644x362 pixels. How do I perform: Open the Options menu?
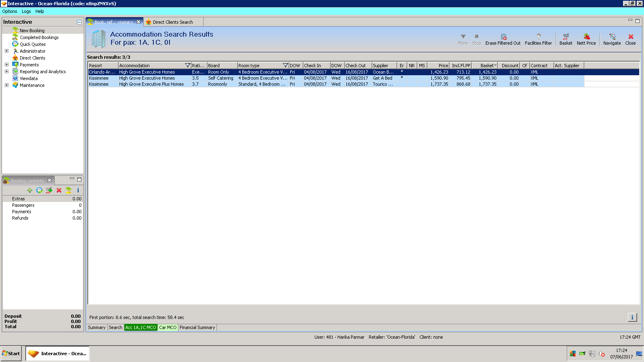click(x=10, y=11)
